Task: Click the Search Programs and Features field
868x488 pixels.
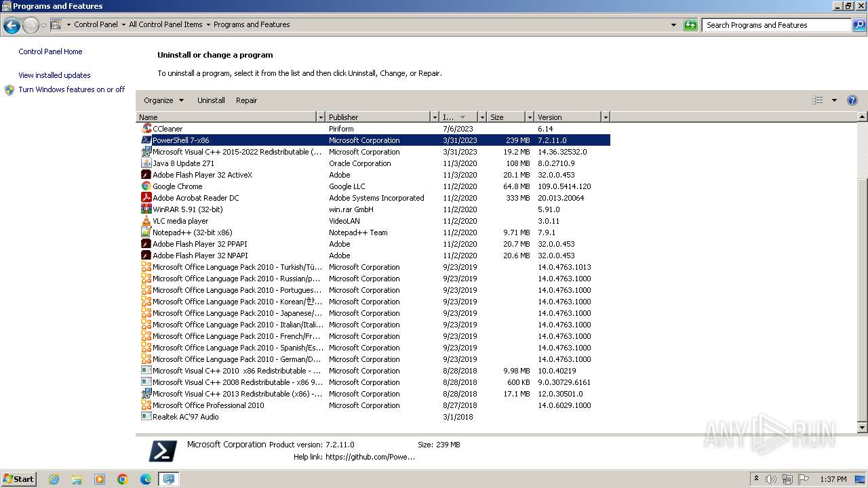Action: point(777,25)
